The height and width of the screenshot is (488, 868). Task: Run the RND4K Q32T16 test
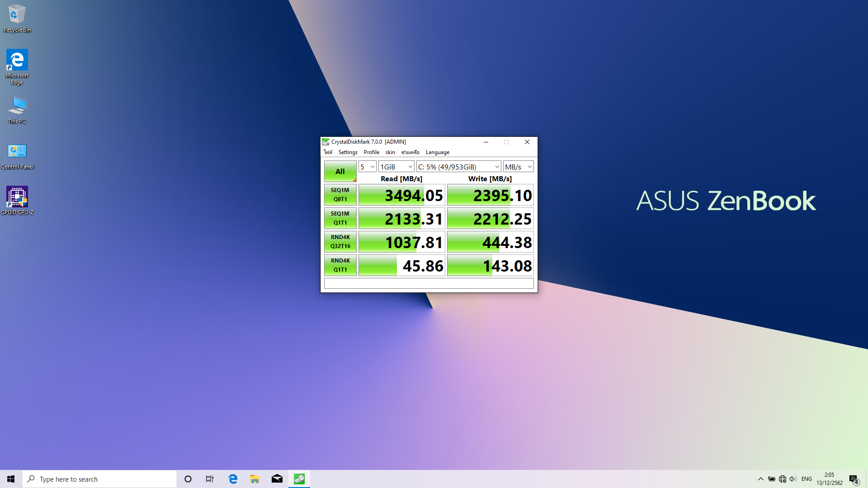pyautogui.click(x=340, y=242)
